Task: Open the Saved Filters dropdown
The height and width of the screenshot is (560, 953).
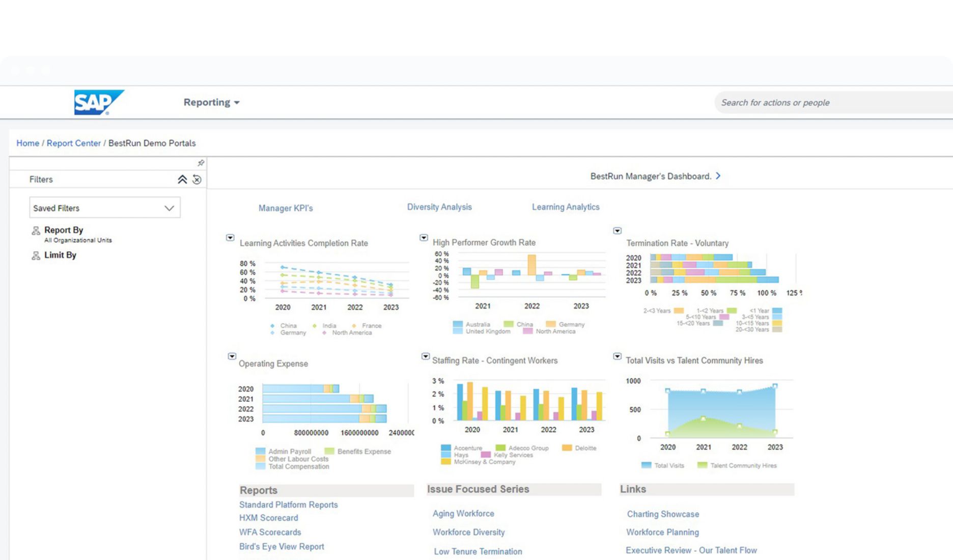Action: click(x=169, y=208)
